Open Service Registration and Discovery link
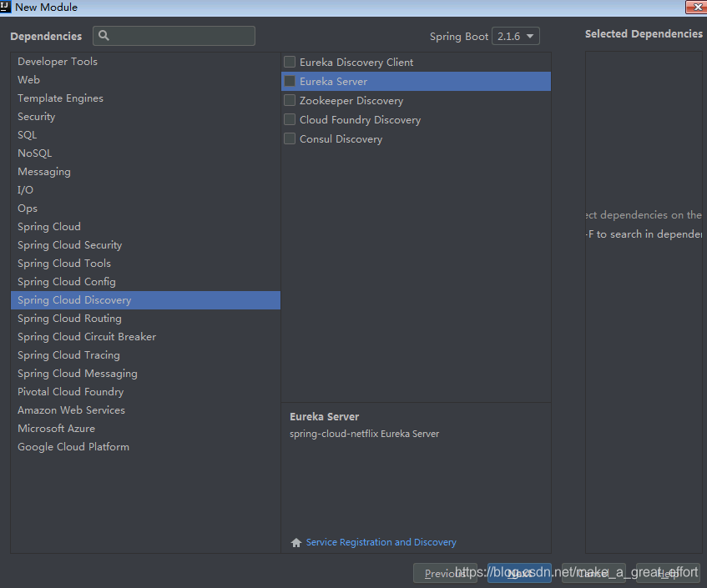Image resolution: width=707 pixels, height=588 pixels. point(381,542)
